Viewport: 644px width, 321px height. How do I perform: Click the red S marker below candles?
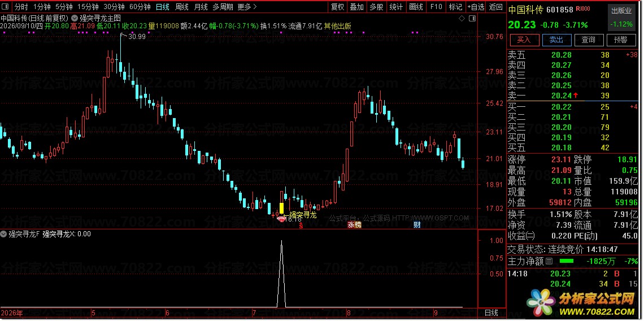tap(301, 225)
